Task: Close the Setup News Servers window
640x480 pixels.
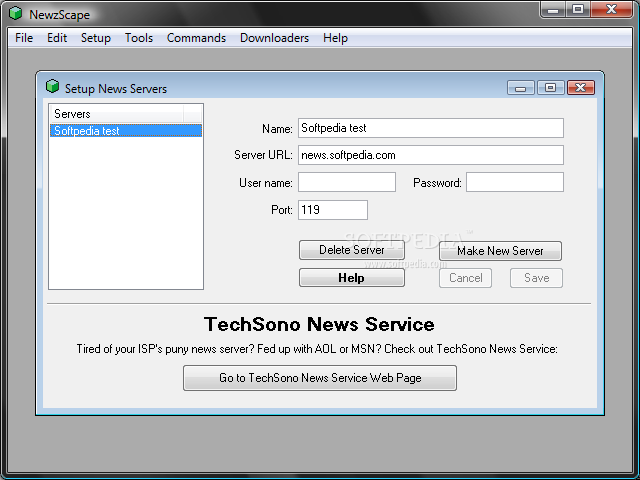Action: tap(581, 87)
